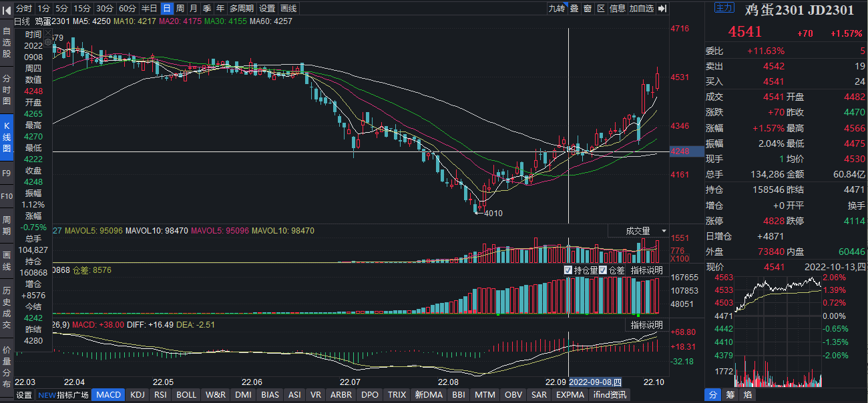Click the 窗 window layout icon
This screenshot has width=868, height=403.
tap(587, 9)
